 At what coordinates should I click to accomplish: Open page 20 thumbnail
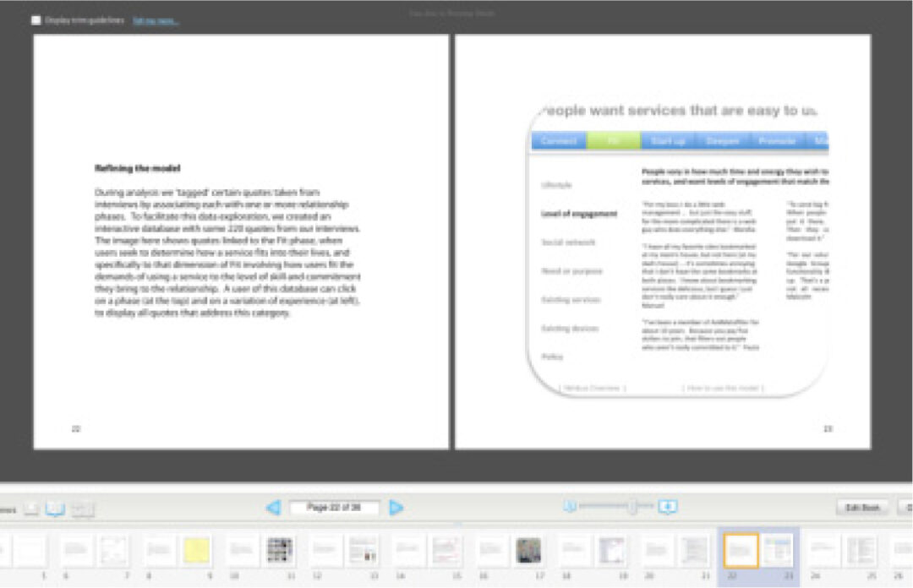point(657,550)
